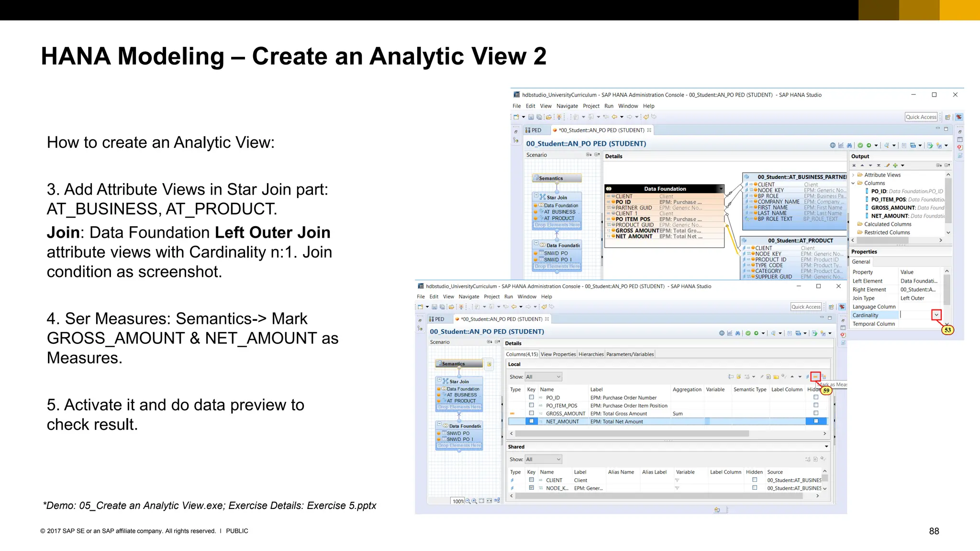Screen dimensions: 980x551
Task: Tick the Hidden checkbox for PO_ID
Action: click(x=816, y=397)
